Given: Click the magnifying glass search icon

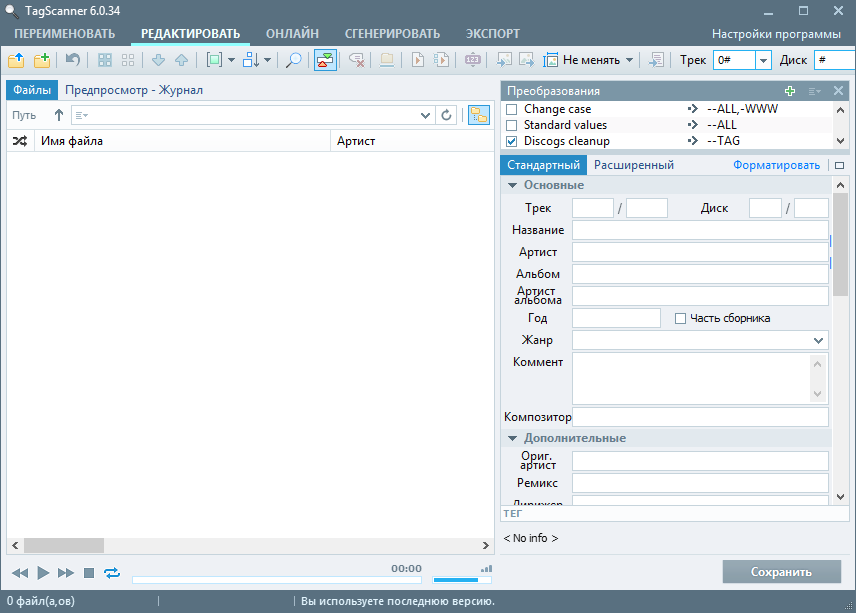Looking at the screenshot, I should (x=294, y=60).
